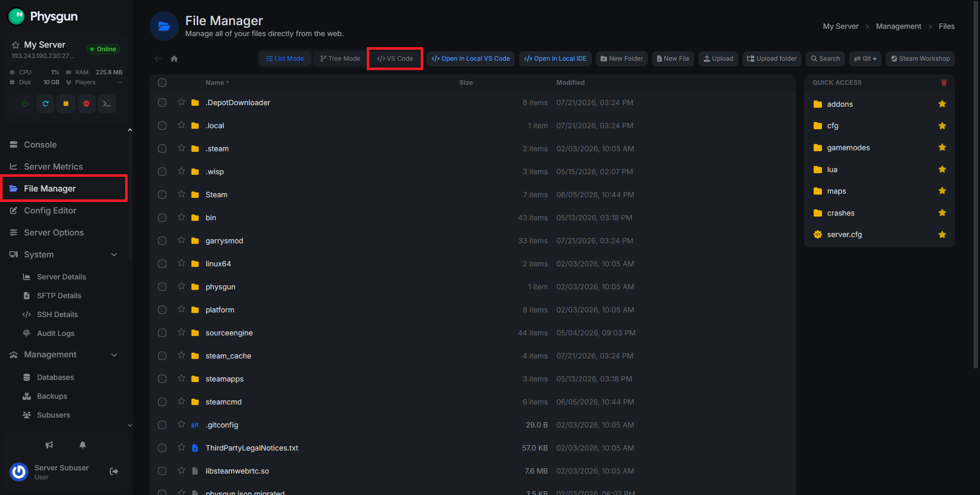Go back with the file toolbar arrow

(x=158, y=59)
